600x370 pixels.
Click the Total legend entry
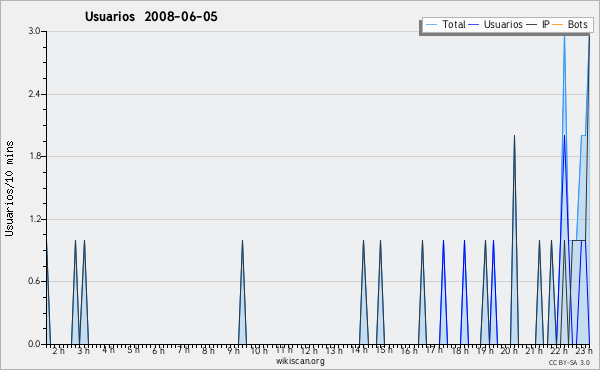coord(445,24)
